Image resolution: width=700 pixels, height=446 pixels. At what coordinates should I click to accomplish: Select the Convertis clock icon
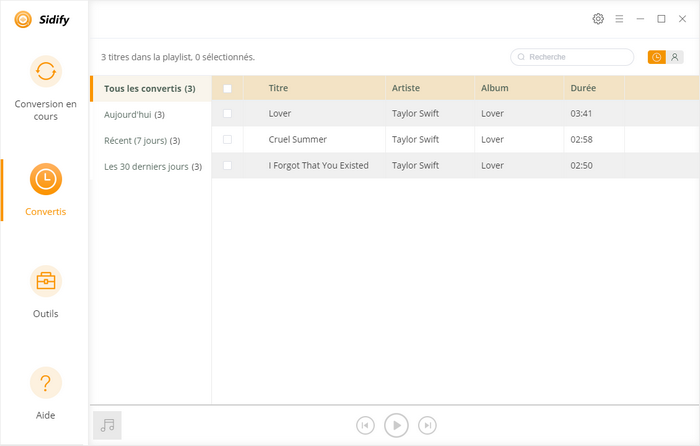45,179
